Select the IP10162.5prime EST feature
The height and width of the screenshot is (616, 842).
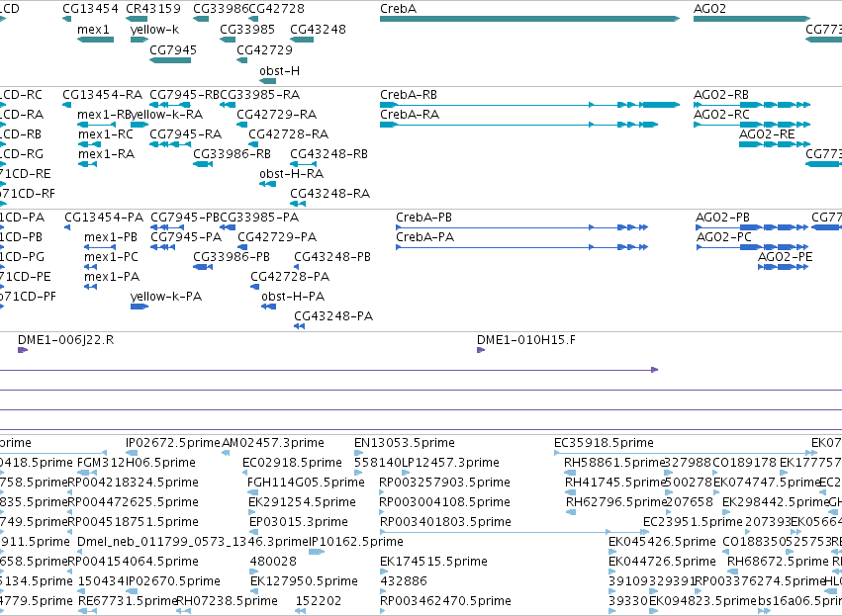click(x=317, y=552)
